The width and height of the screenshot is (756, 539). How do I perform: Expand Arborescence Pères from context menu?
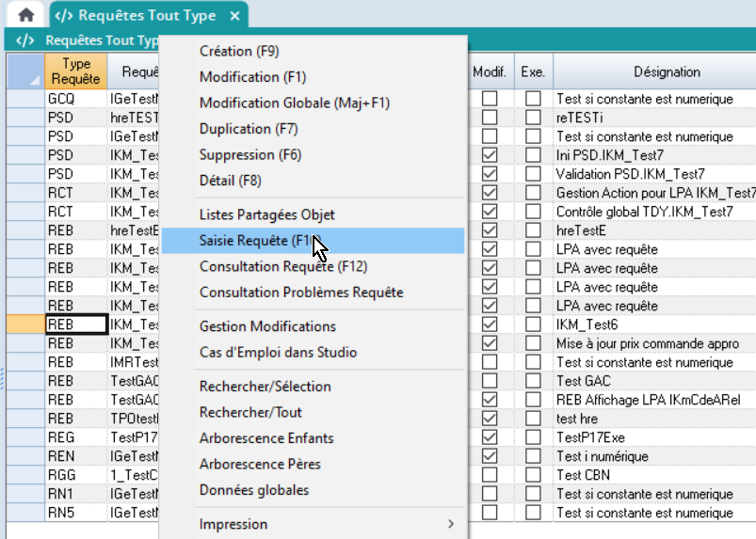click(x=259, y=464)
